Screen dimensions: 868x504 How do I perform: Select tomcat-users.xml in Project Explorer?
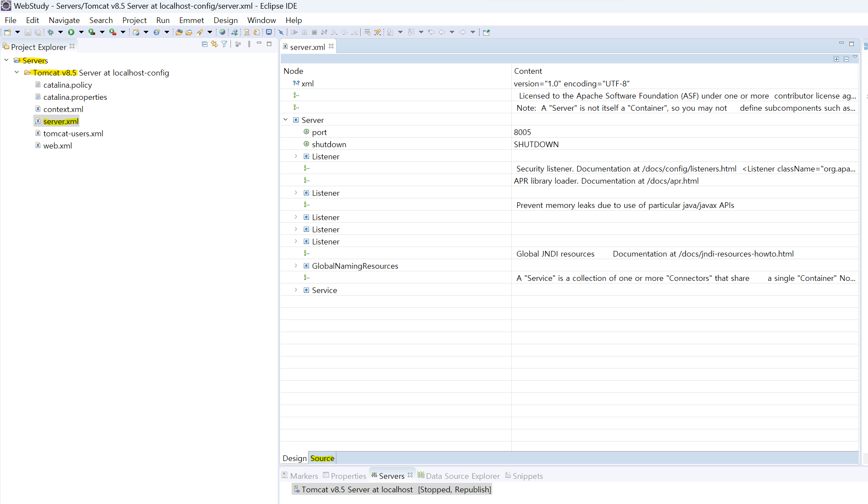click(73, 134)
